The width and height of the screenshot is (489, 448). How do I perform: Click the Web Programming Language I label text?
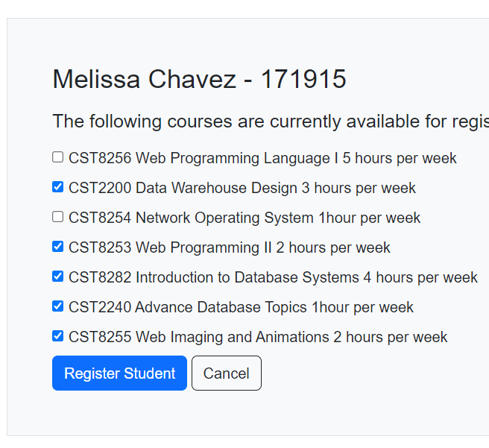pos(233,158)
